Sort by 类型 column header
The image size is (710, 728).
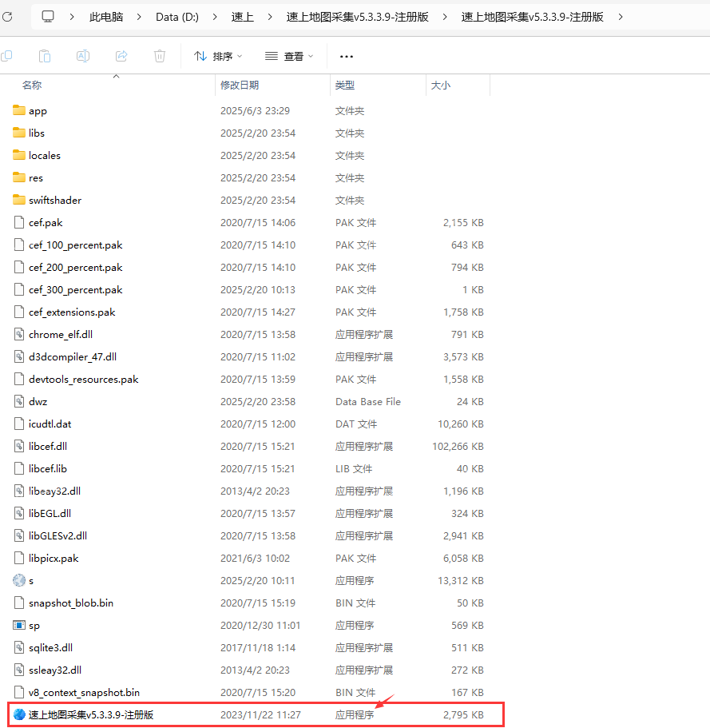point(345,85)
